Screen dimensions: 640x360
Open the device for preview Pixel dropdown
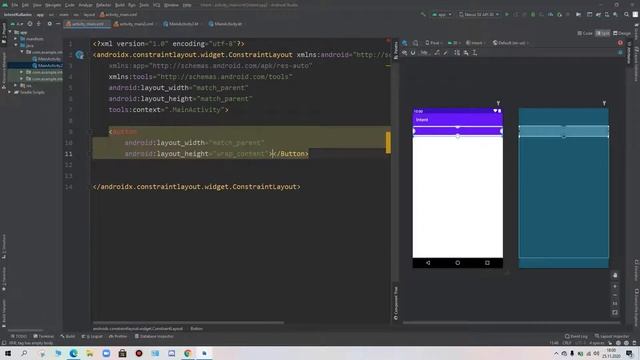[x=433, y=43]
